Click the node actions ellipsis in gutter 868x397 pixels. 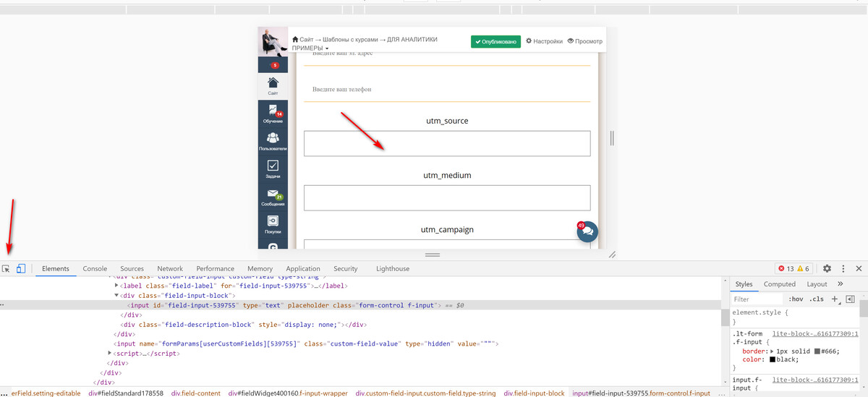(x=4, y=305)
